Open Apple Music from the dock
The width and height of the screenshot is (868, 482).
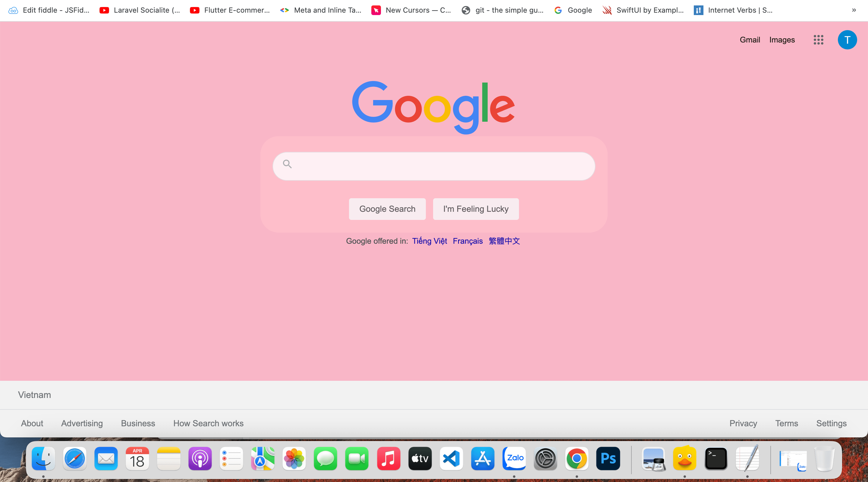pos(388,459)
